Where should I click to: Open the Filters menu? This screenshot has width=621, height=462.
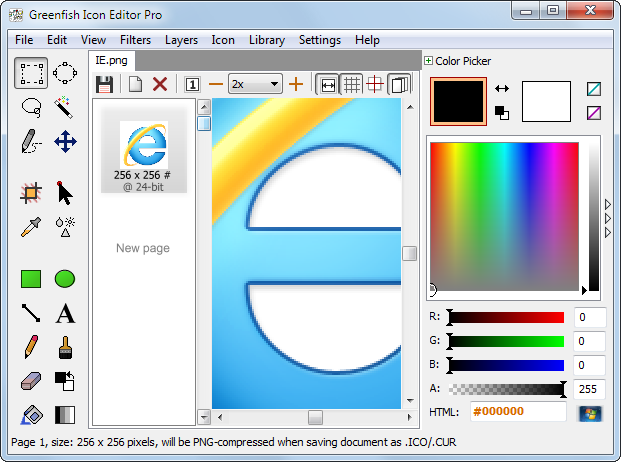tap(135, 40)
